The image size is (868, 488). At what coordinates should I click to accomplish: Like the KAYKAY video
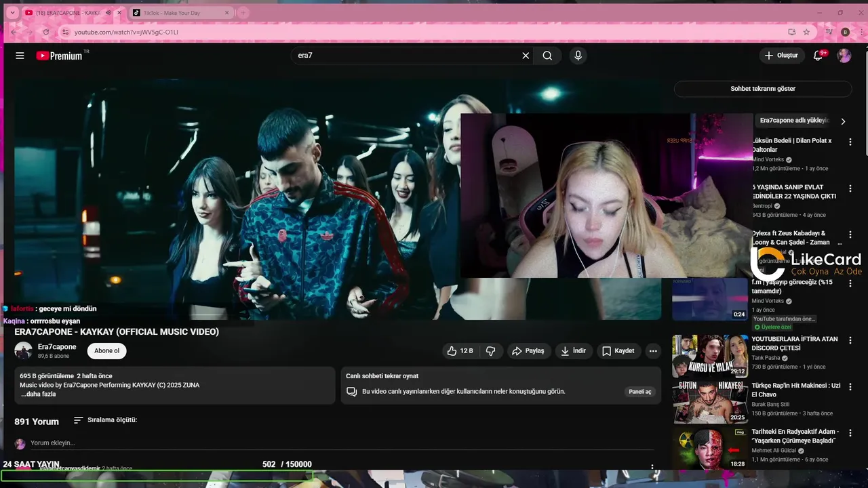point(460,350)
